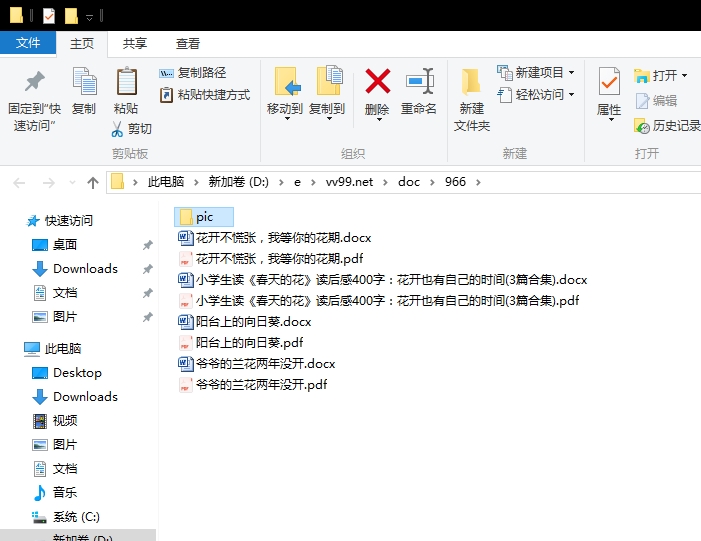The height and width of the screenshot is (541, 701).
Task: Click the red Delete X icon
Action: [x=378, y=81]
